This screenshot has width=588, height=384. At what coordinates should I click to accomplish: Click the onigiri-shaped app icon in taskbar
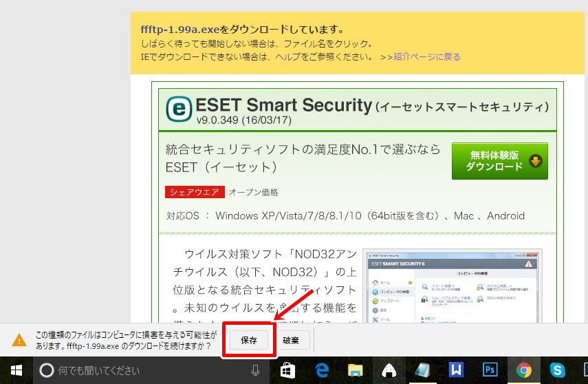coord(389,370)
